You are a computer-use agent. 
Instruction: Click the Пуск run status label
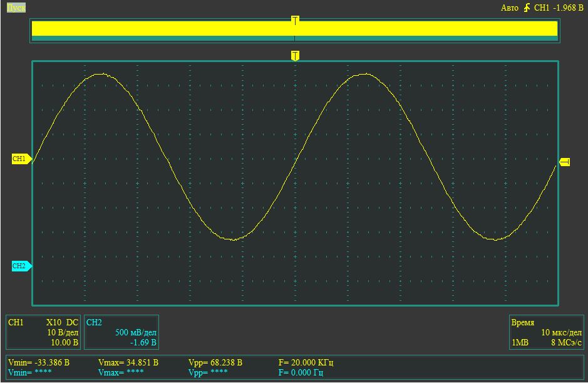click(x=16, y=8)
